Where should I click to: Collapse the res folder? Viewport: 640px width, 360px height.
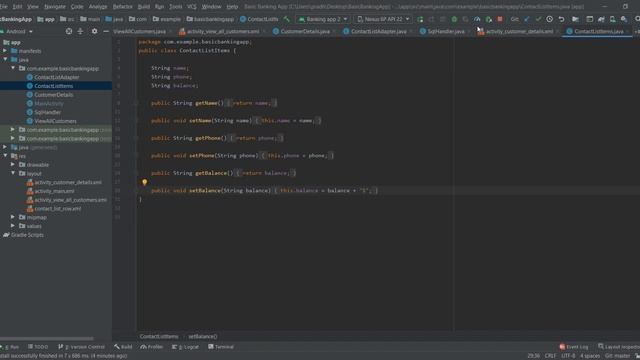click(5, 156)
